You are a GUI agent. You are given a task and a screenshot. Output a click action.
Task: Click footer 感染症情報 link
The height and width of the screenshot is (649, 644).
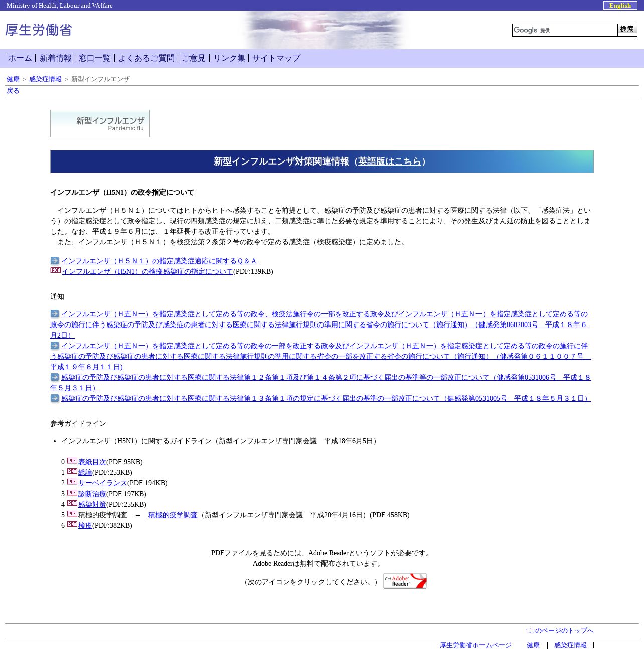click(570, 645)
